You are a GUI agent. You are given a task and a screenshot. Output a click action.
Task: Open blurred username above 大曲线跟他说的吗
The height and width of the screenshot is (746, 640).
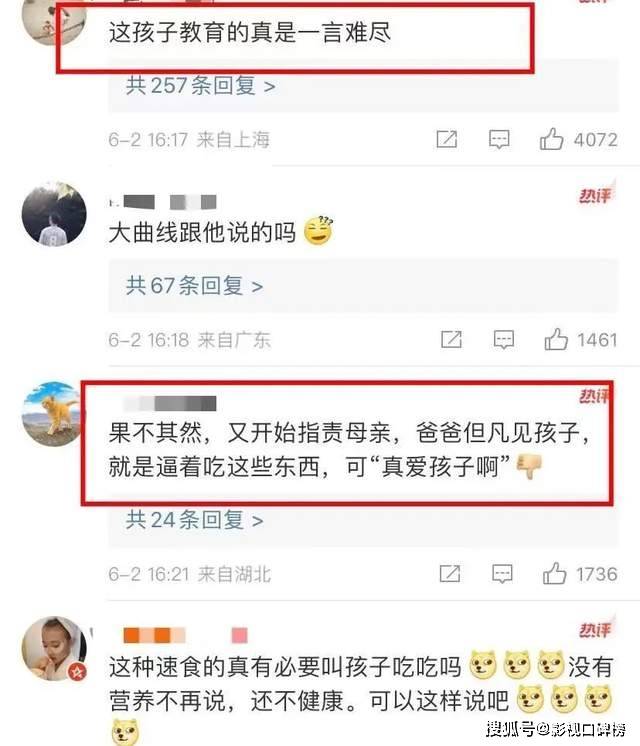pyautogui.click(x=163, y=202)
